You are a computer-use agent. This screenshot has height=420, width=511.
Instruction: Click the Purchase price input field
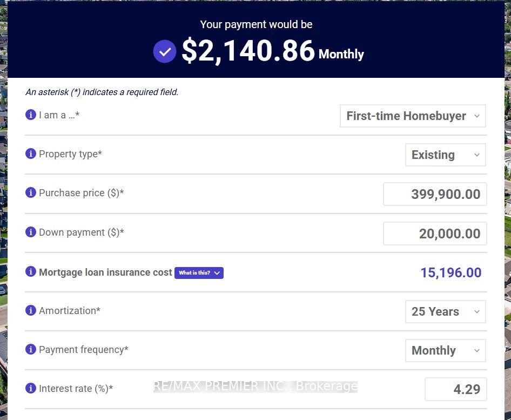click(x=435, y=195)
